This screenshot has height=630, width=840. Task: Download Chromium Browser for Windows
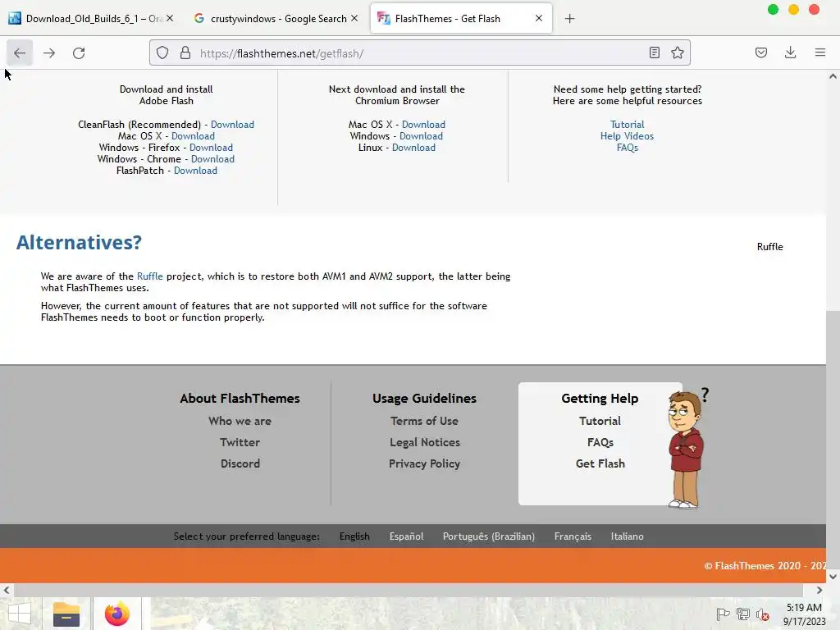click(421, 136)
